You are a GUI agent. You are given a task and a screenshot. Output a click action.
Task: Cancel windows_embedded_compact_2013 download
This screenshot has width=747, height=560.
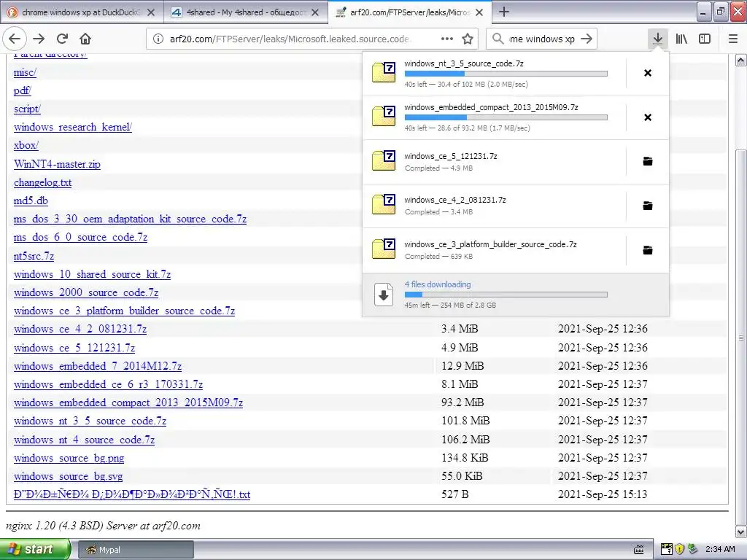(x=648, y=117)
